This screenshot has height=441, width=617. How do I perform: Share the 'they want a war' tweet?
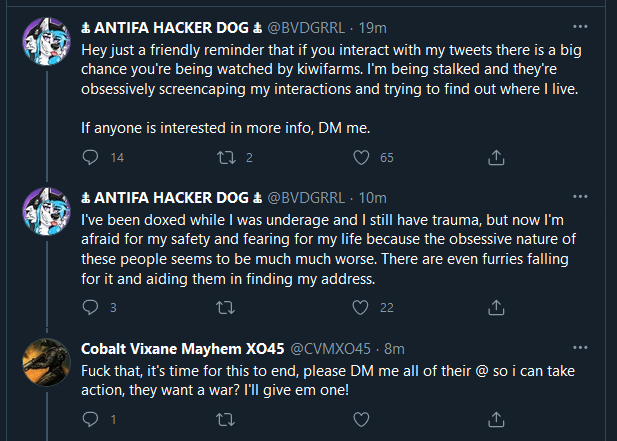tap(496, 419)
